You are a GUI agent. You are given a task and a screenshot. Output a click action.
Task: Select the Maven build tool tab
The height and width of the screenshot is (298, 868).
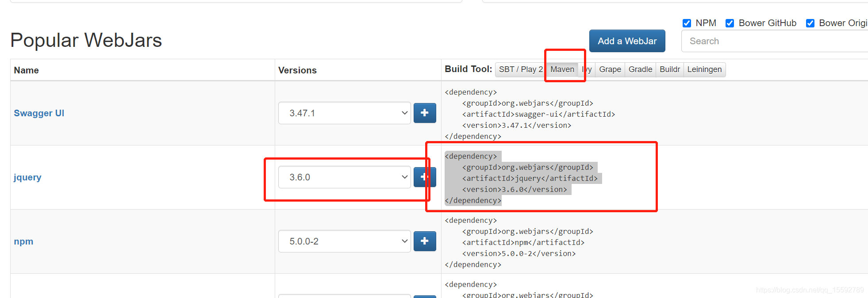(x=562, y=69)
